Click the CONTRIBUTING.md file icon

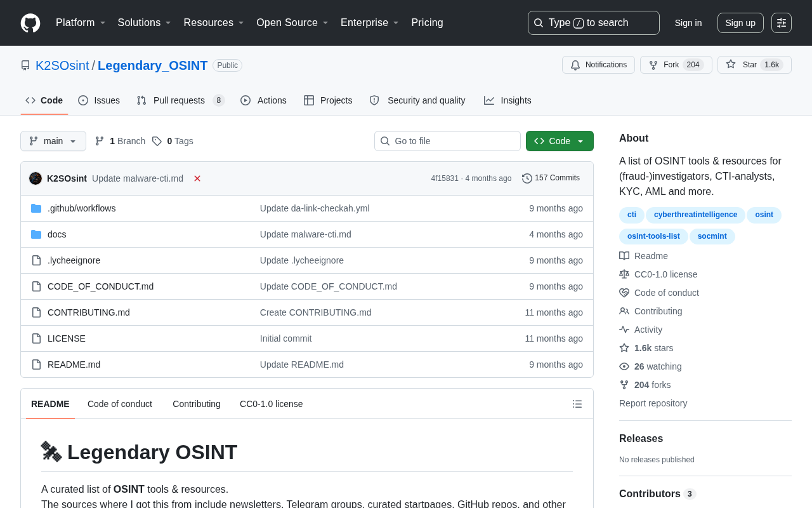(36, 312)
